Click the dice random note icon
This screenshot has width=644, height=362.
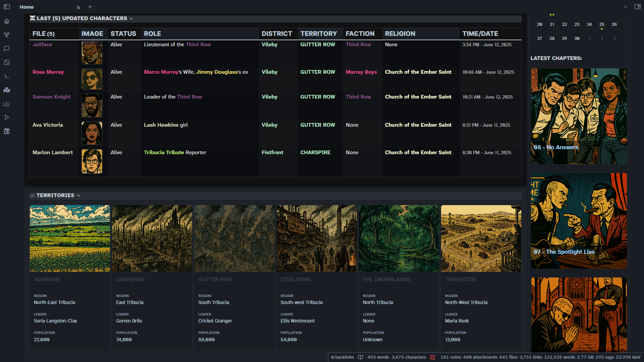[x=7, y=62]
